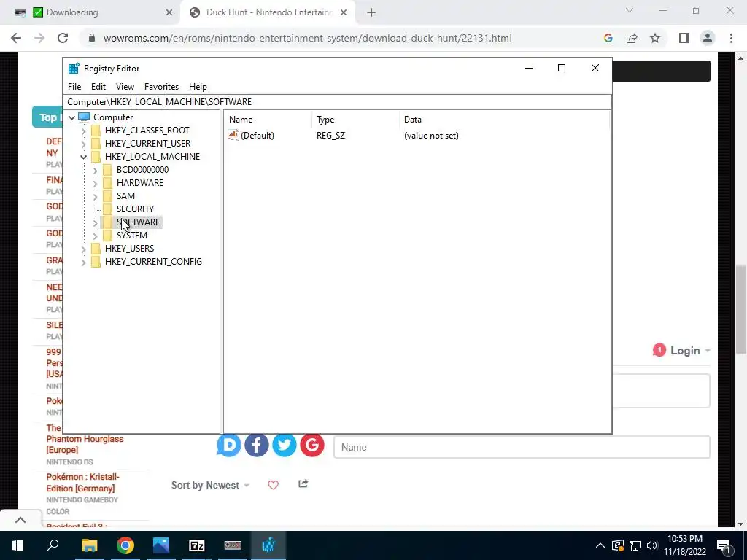The image size is (747, 560).
Task: Select the BCD00000000 folder icon
Action: coord(108,169)
